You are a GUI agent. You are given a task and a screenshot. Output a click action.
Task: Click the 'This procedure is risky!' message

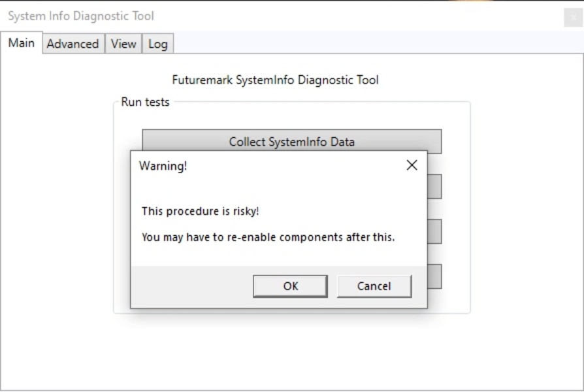point(200,211)
